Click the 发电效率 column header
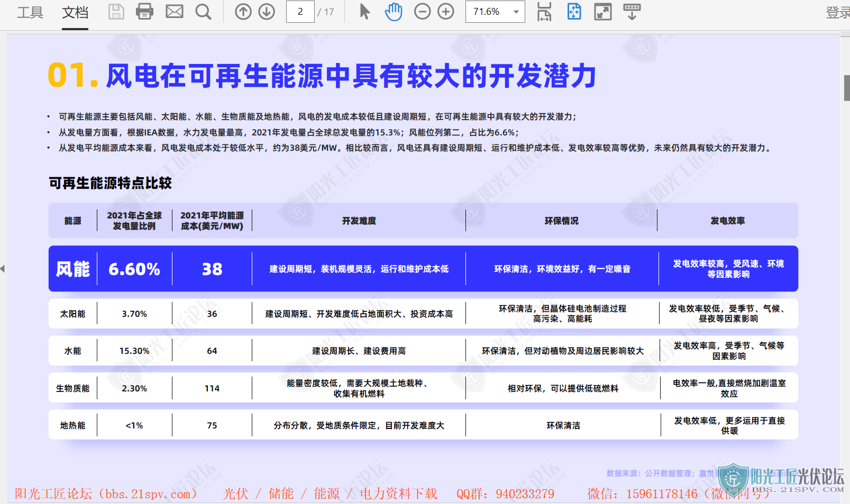The height and width of the screenshot is (504, 850). (x=728, y=221)
